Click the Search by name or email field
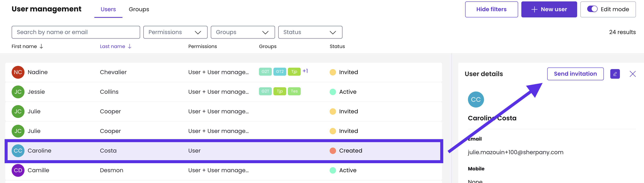Viewport: 644px width, 183px height. pyautogui.click(x=76, y=32)
